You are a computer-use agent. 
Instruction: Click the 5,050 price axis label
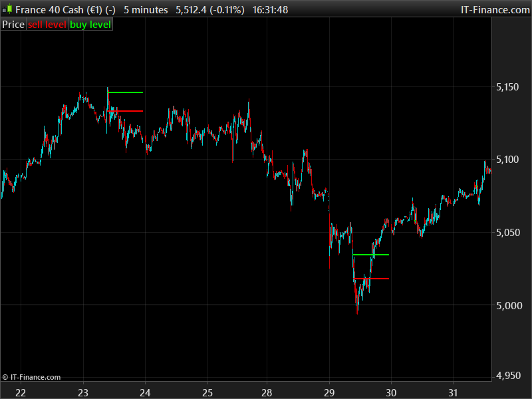pyautogui.click(x=507, y=233)
